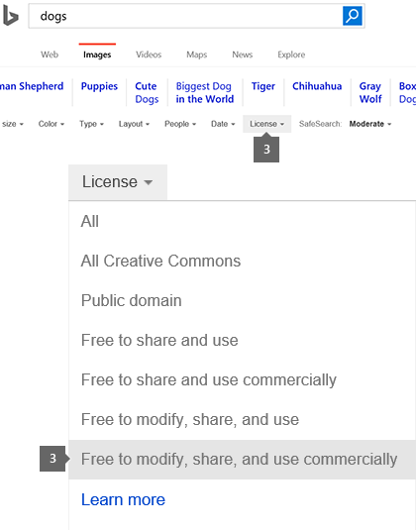Screen dimensions: 416x532
Task: Select the Explore tab
Action: pyautogui.click(x=291, y=54)
